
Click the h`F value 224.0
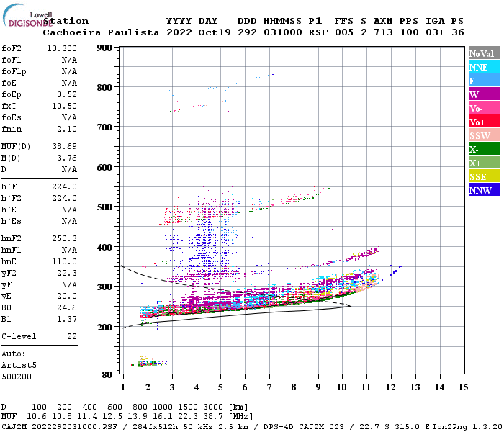point(64,186)
